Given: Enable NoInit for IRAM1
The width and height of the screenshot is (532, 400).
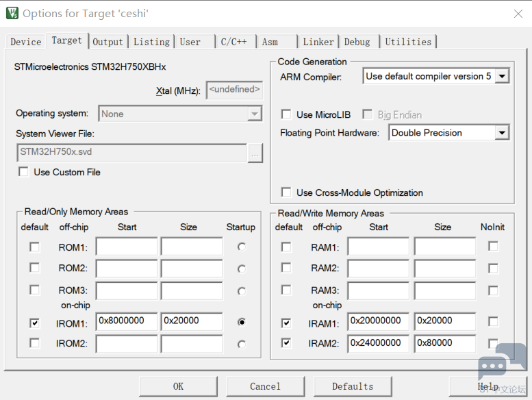Looking at the screenshot, I should coord(493,321).
